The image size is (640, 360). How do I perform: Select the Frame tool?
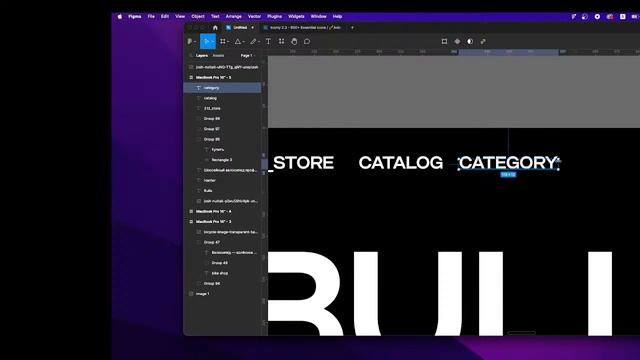[222, 41]
